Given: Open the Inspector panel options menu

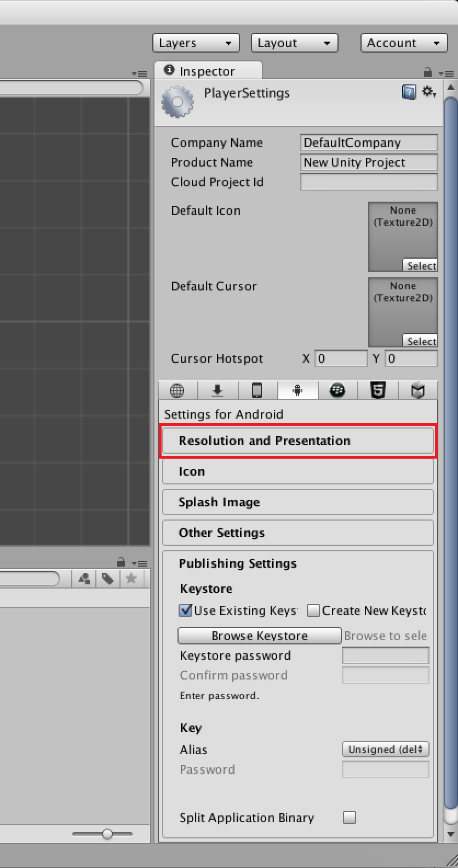Looking at the screenshot, I should click(x=446, y=73).
